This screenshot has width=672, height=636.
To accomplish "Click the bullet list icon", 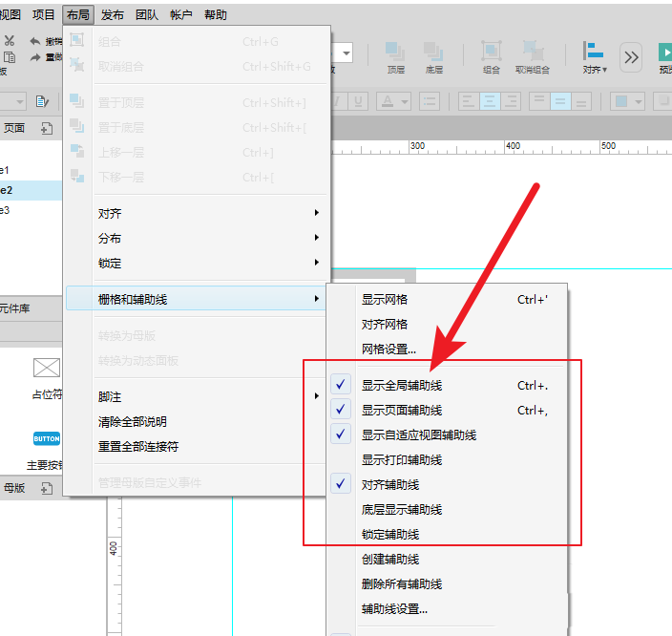I will click(429, 101).
